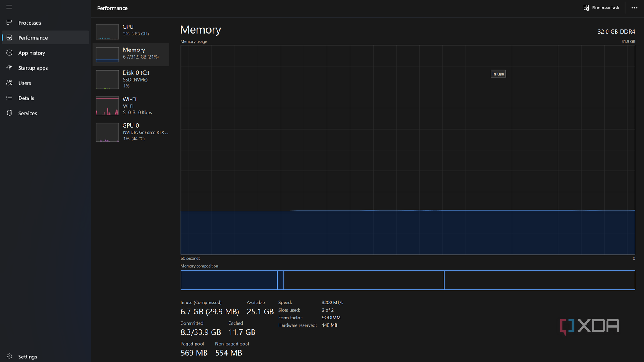Click the 25.1 GB Available value

260,312
